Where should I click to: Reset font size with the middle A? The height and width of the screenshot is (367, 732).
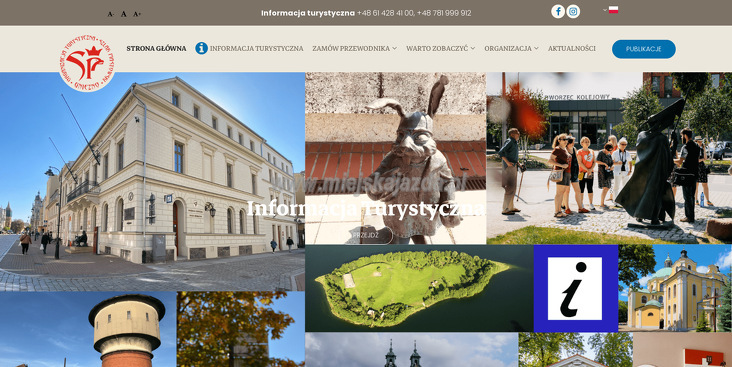pyautogui.click(x=123, y=14)
